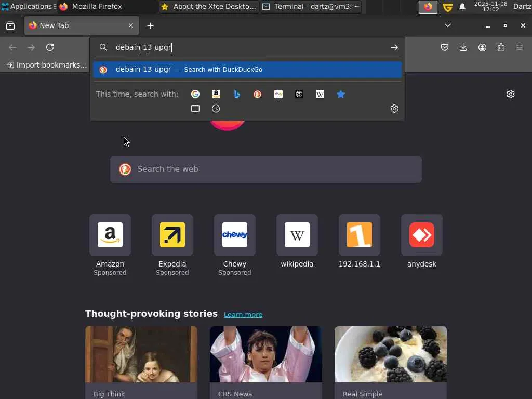The image size is (532, 399).
Task: Open the Extensions panel
Action: [x=501, y=47]
